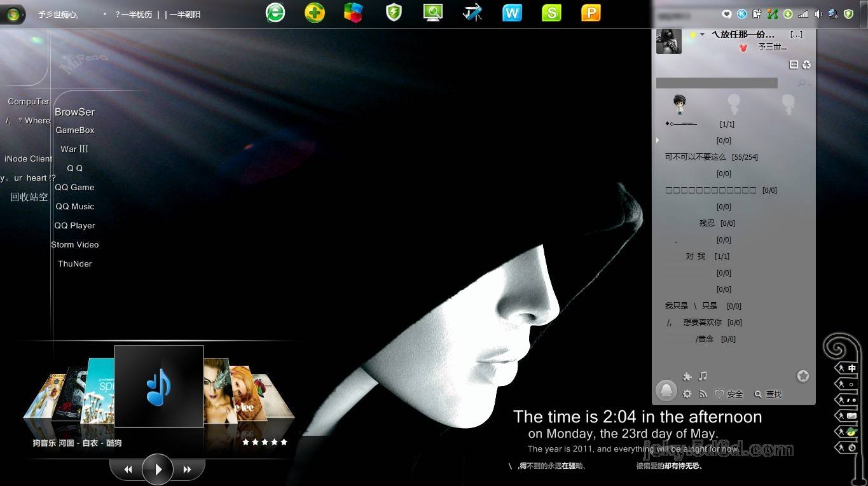This screenshot has width=868, height=486.
Task: Click the power-like round icon on IME bar
Action: [852, 448]
